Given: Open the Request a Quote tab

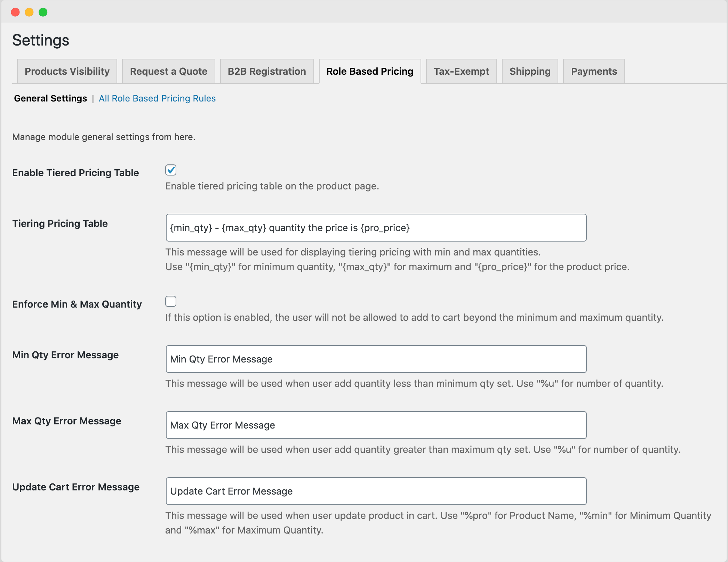Looking at the screenshot, I should pyautogui.click(x=168, y=71).
